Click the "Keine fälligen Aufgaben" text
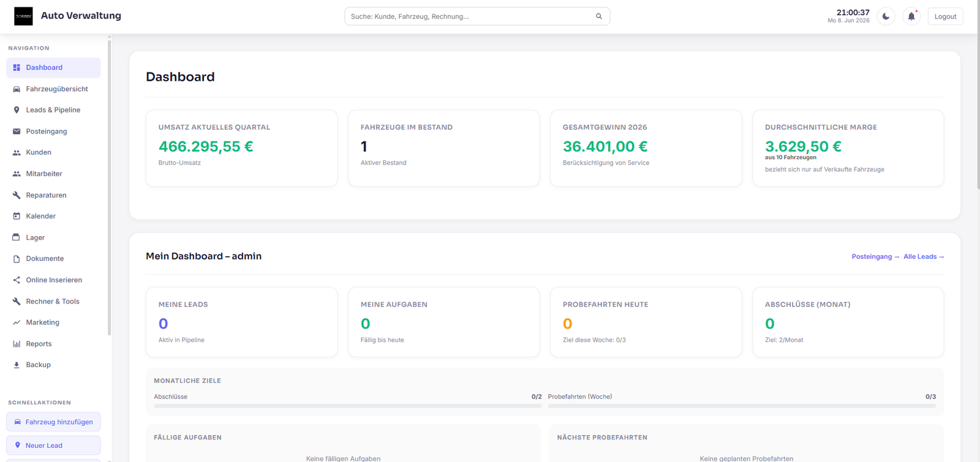This screenshot has width=980, height=462. (343, 458)
